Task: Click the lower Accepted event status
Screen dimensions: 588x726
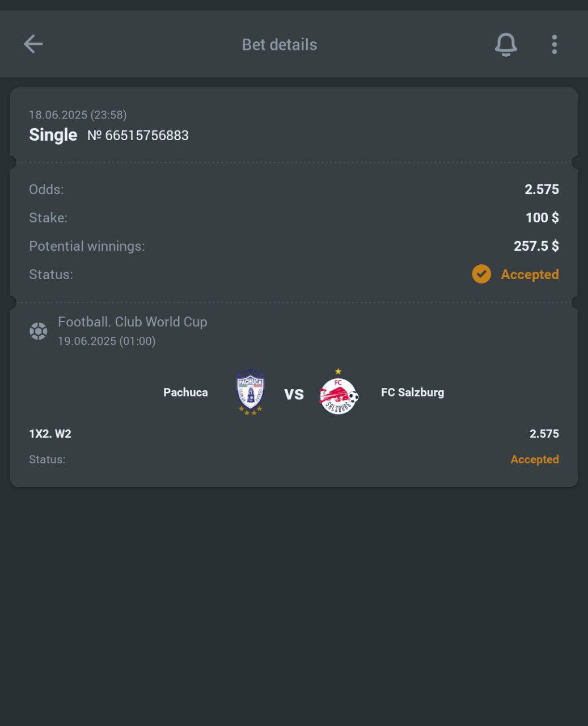Action: tap(534, 459)
